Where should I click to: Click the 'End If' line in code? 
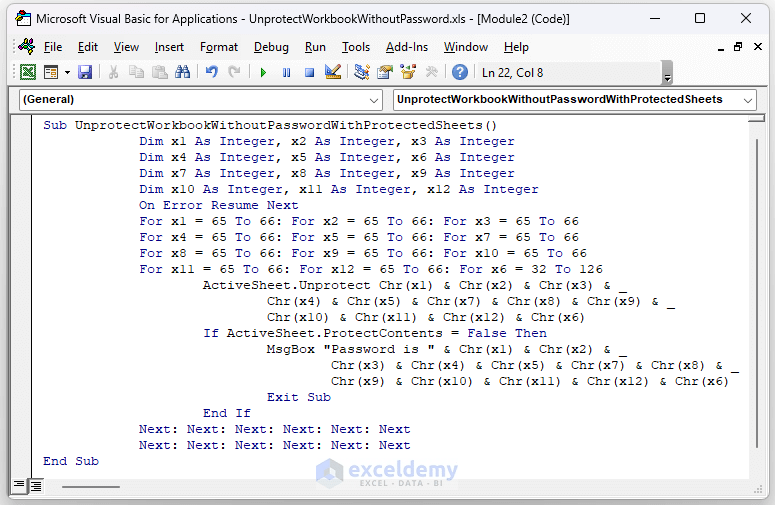[227, 413]
